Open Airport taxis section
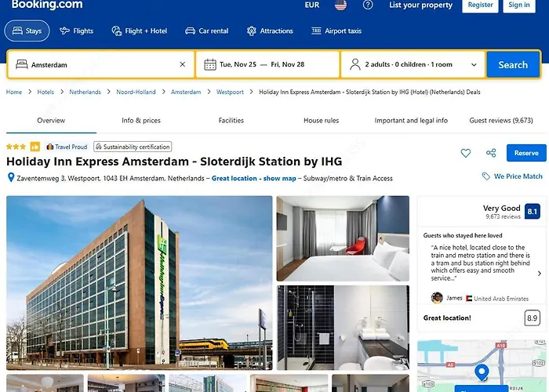This screenshot has height=392, width=549. [336, 31]
